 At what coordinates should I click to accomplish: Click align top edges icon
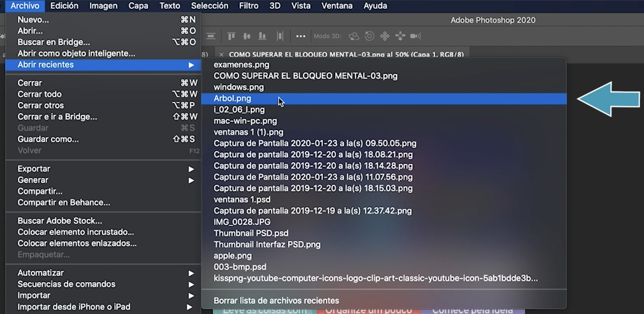click(231, 36)
